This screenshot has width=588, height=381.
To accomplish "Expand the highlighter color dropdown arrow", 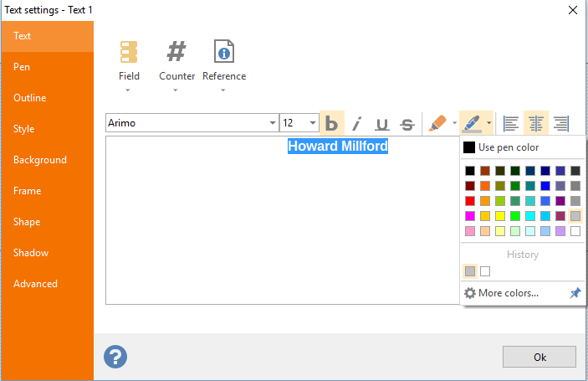I will [454, 123].
